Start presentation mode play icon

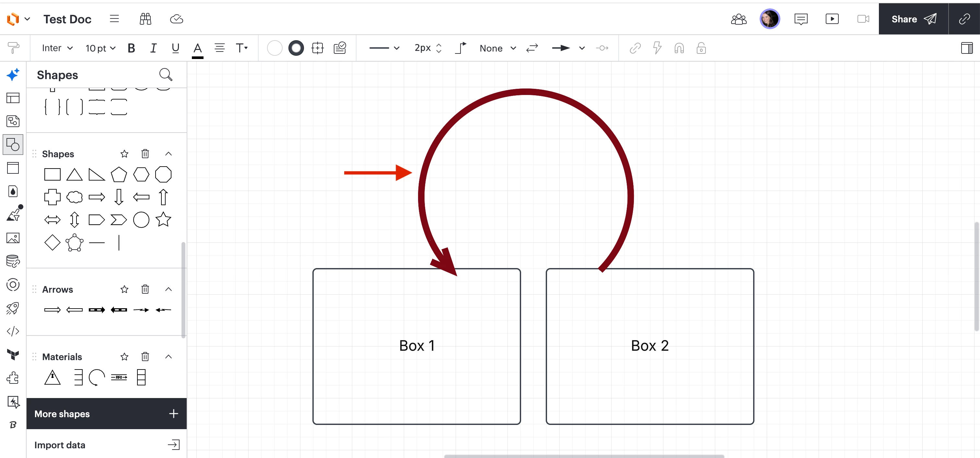pyautogui.click(x=832, y=19)
